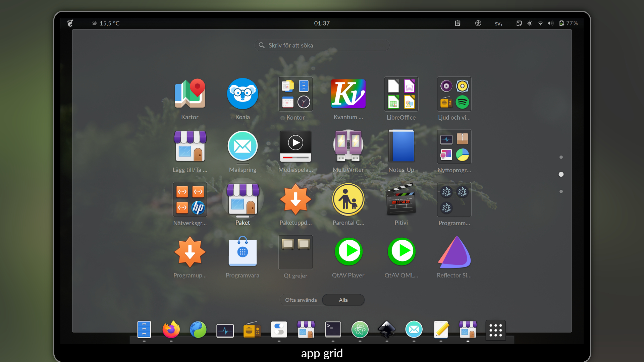Open MultiWriter

pyautogui.click(x=348, y=146)
